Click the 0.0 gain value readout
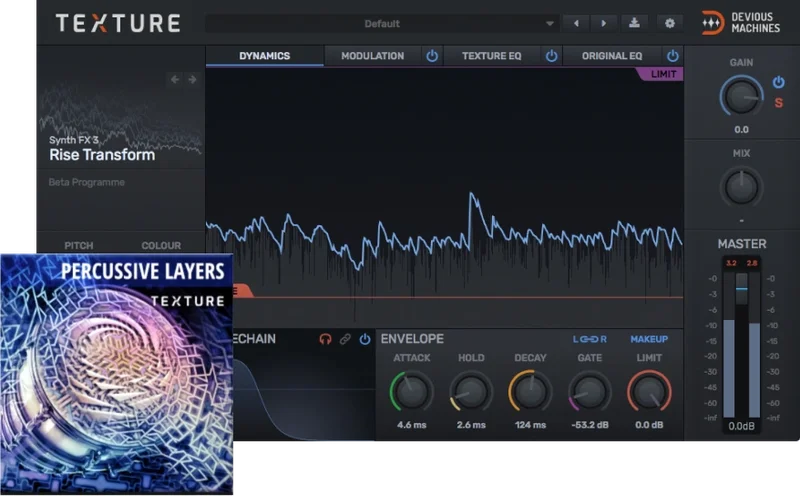 [x=741, y=130]
